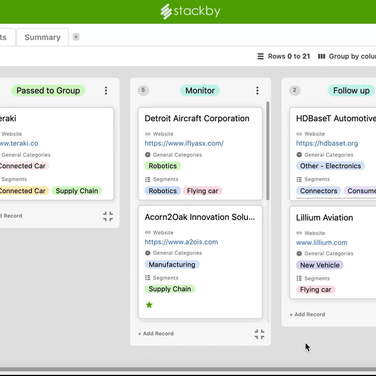The width and height of the screenshot is (376, 376).
Task: Click the Passed to Group column label
Action: (x=48, y=91)
